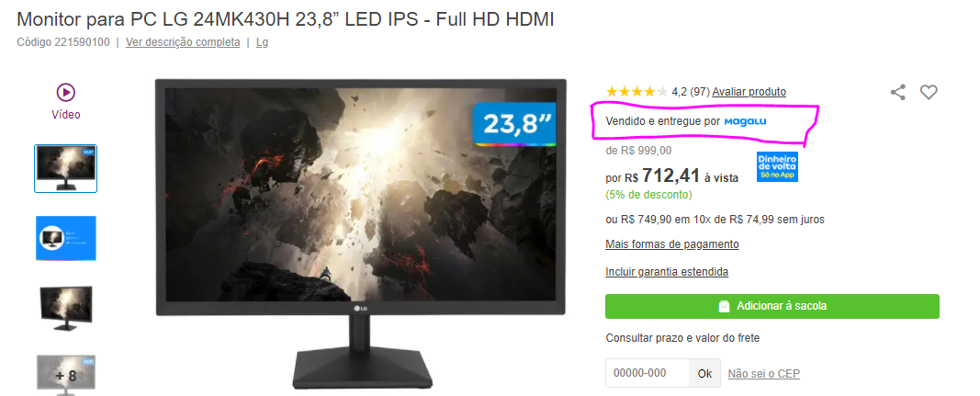Image resolution: width=980 pixels, height=396 pixels.
Task: Click the star rating icons
Action: (x=636, y=92)
